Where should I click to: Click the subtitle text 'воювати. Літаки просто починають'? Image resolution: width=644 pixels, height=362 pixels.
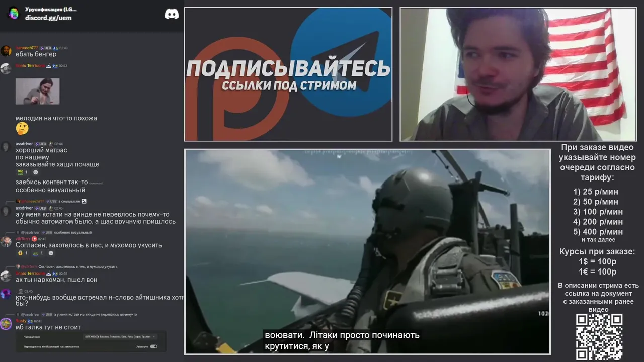click(342, 335)
